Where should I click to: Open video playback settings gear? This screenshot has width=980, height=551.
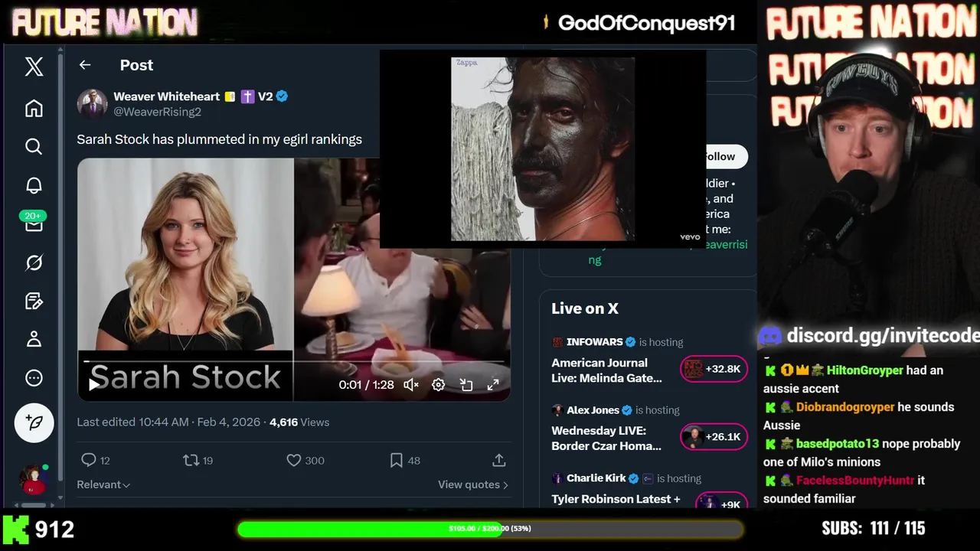(438, 385)
